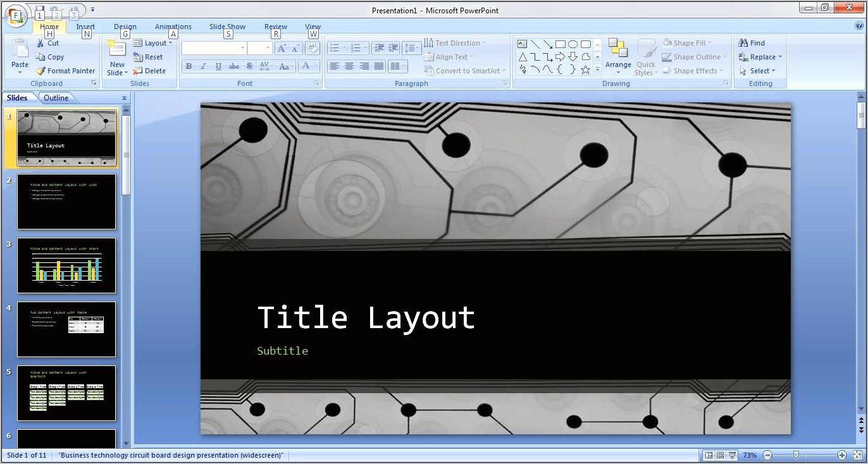868x464 pixels.
Task: Select slide 3 chart thumbnail
Action: 66,266
